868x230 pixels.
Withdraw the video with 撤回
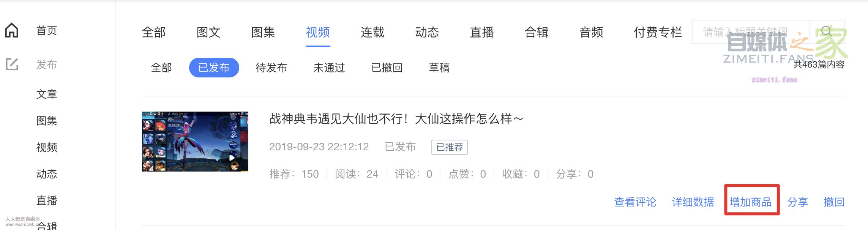834,202
